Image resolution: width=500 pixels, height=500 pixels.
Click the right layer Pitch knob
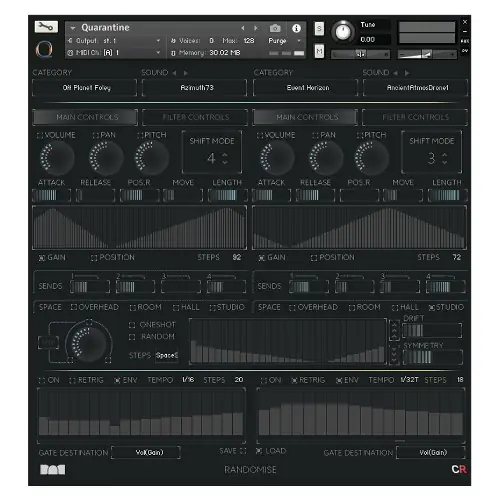(x=372, y=157)
